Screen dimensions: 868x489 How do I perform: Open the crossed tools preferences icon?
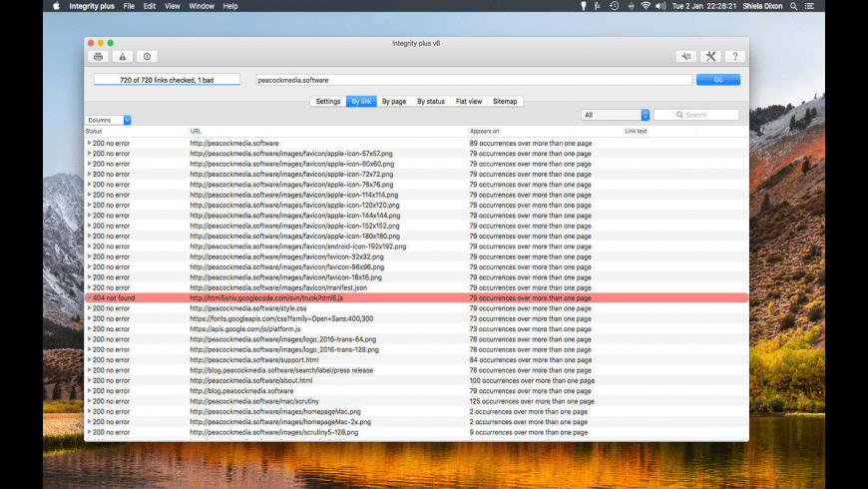710,57
